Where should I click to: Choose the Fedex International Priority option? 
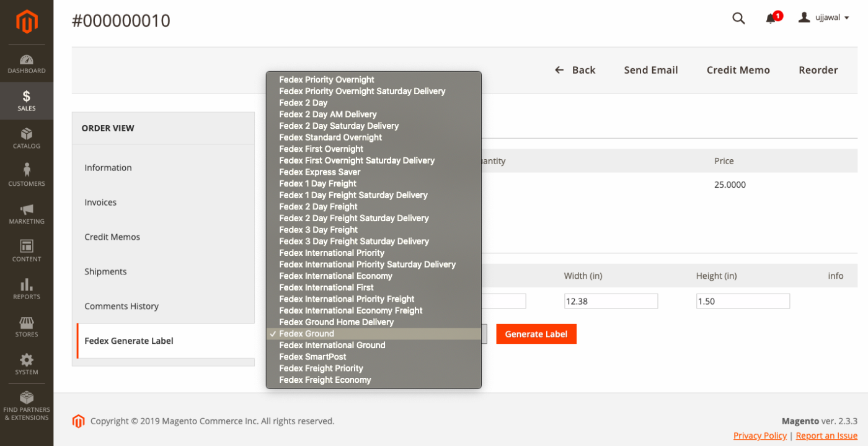pyautogui.click(x=374, y=253)
